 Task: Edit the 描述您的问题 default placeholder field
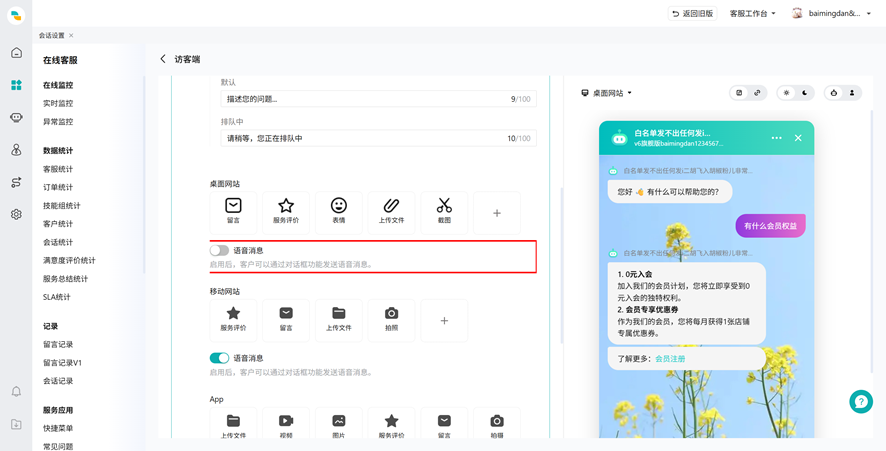(x=379, y=99)
